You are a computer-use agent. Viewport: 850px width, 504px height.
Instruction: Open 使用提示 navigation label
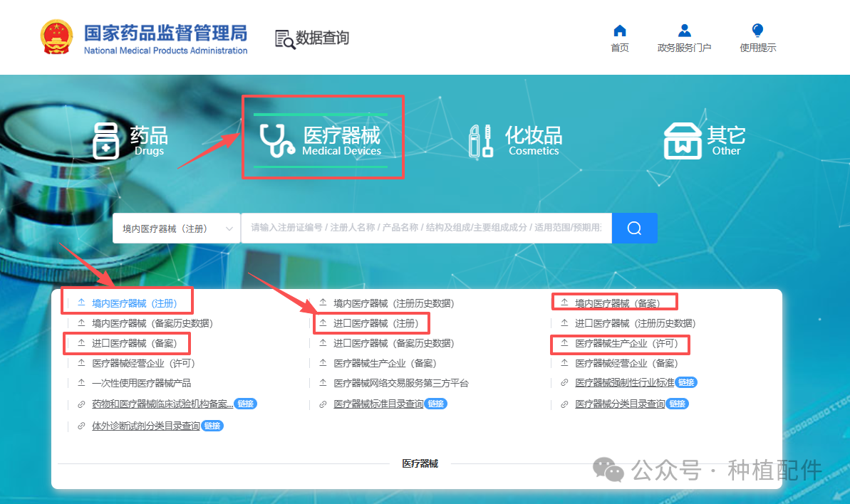(758, 48)
